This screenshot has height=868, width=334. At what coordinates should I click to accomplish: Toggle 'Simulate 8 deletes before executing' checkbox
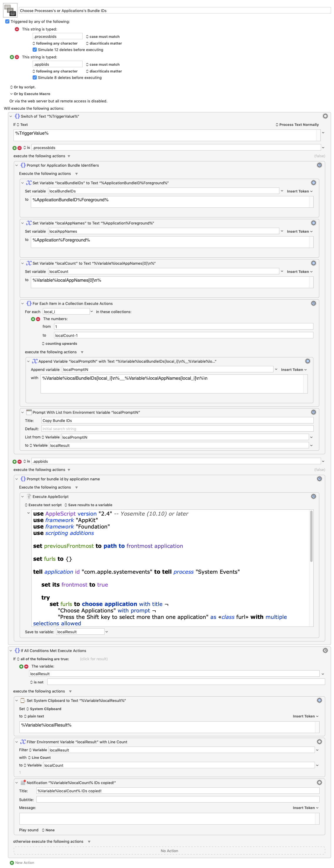point(35,78)
